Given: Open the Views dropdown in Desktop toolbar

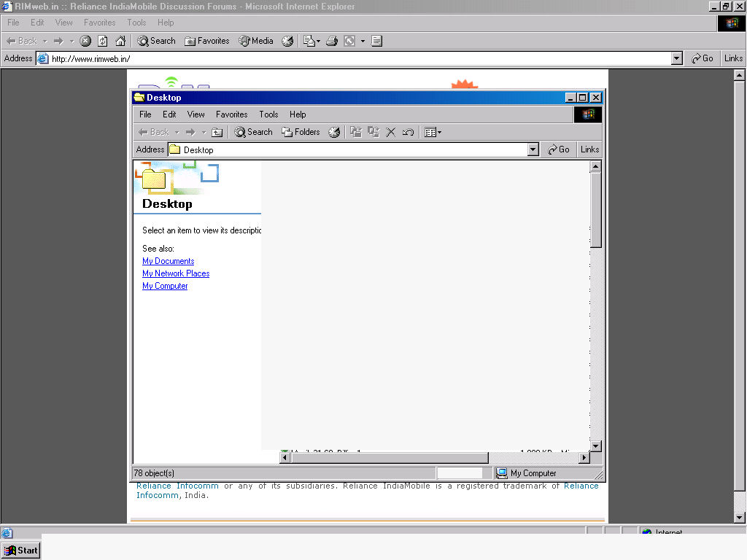Looking at the screenshot, I should 433,133.
